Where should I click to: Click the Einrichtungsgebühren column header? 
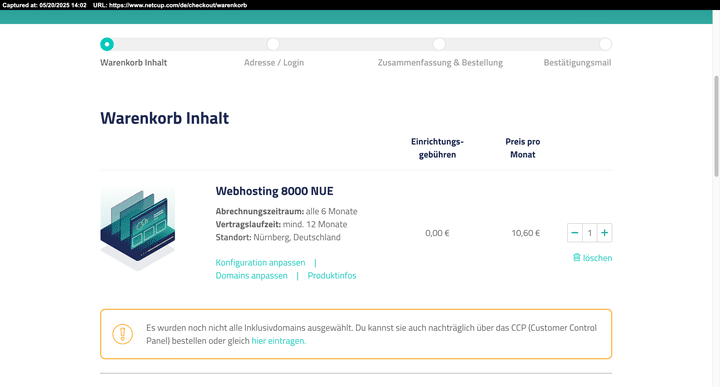[437, 148]
